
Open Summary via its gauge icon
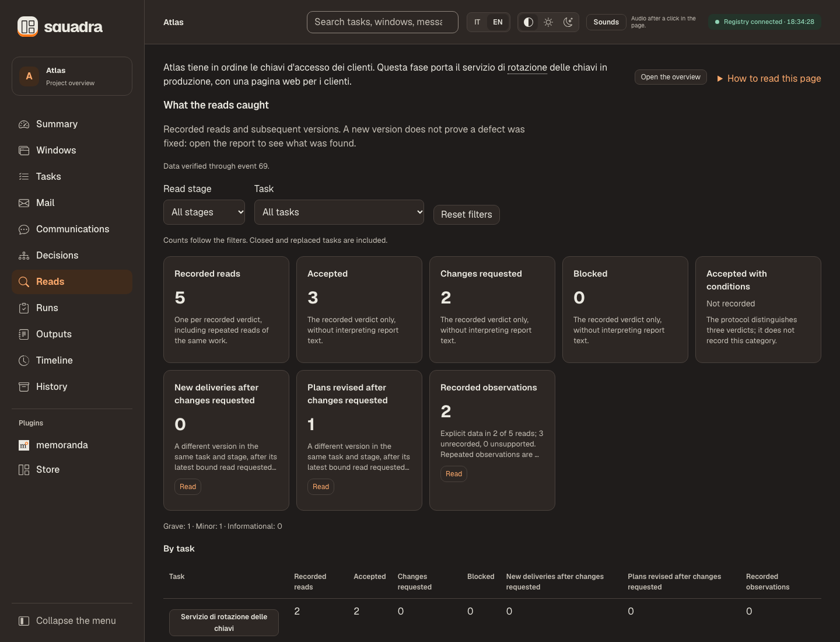pyautogui.click(x=24, y=124)
